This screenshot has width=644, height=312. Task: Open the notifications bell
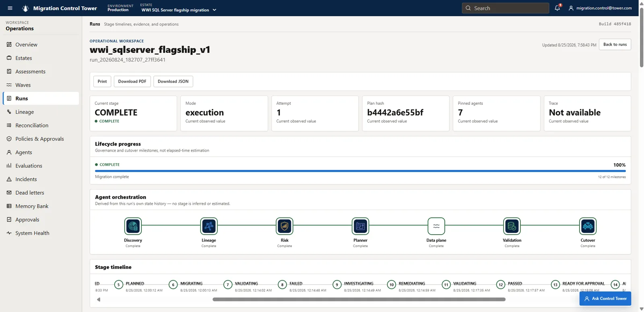point(557,8)
